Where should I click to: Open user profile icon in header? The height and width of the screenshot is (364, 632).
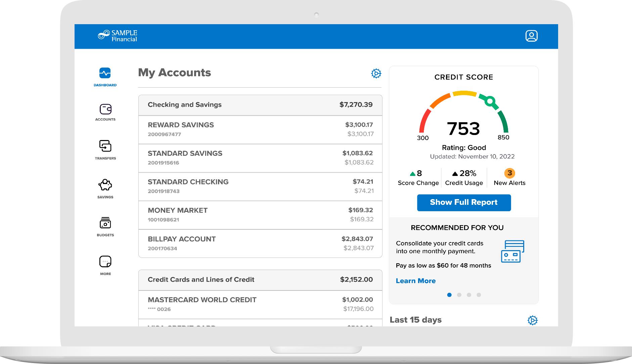(531, 36)
